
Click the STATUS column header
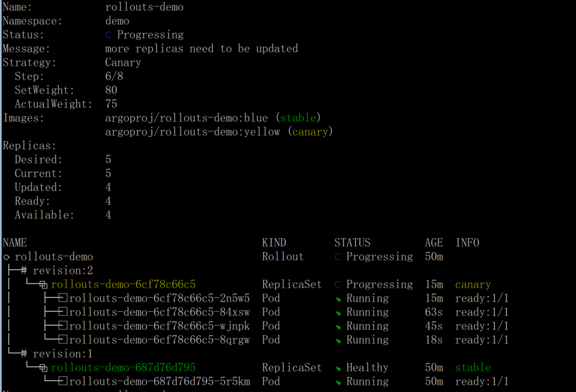pos(352,243)
